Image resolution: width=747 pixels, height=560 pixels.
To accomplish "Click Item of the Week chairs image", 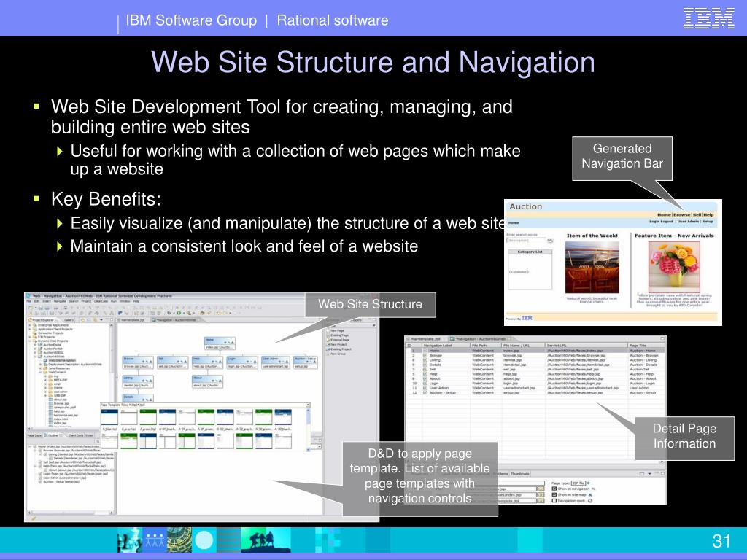I will [x=592, y=267].
